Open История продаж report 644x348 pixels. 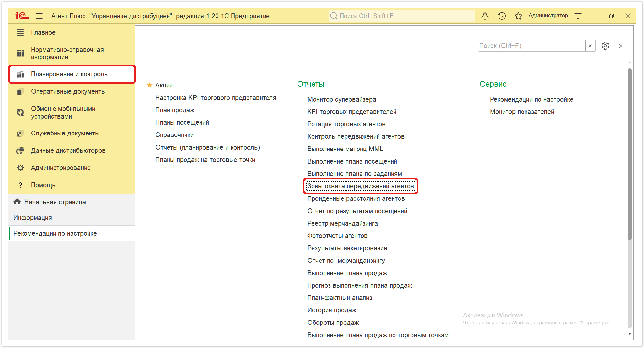[x=332, y=310]
